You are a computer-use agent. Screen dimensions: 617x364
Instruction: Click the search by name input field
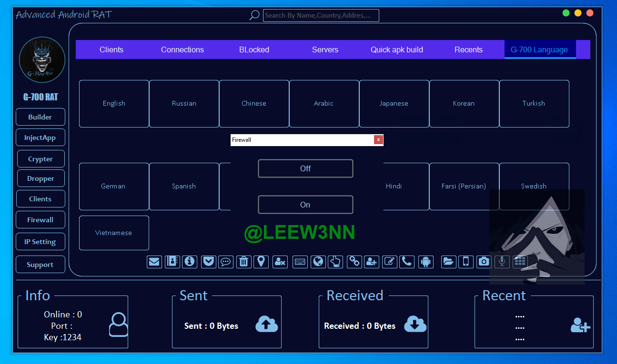(x=321, y=16)
